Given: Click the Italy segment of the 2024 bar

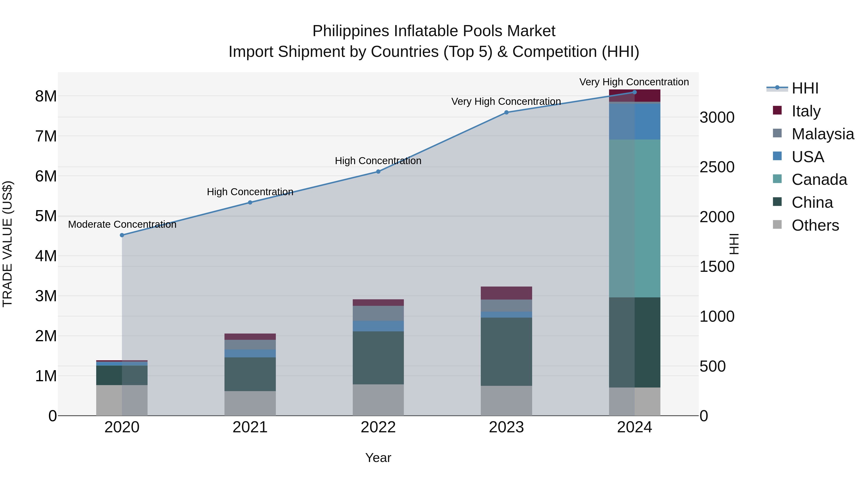Looking at the screenshot, I should click(x=635, y=96).
